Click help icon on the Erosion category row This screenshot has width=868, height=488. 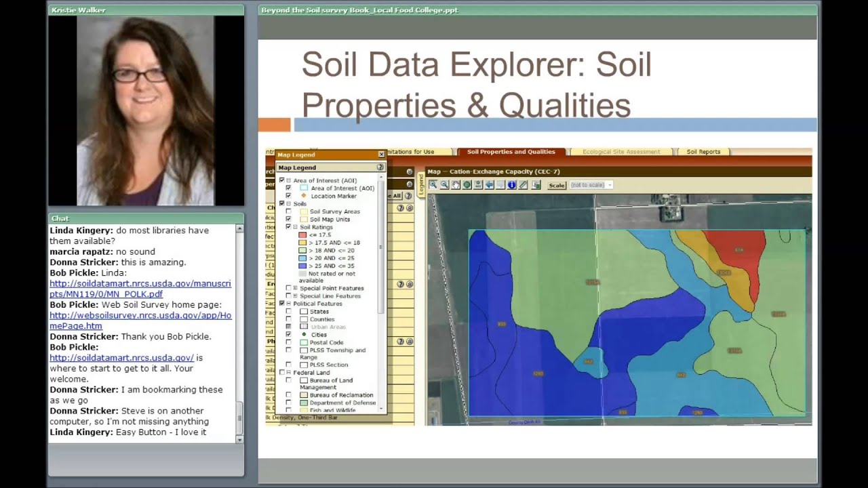(x=400, y=285)
